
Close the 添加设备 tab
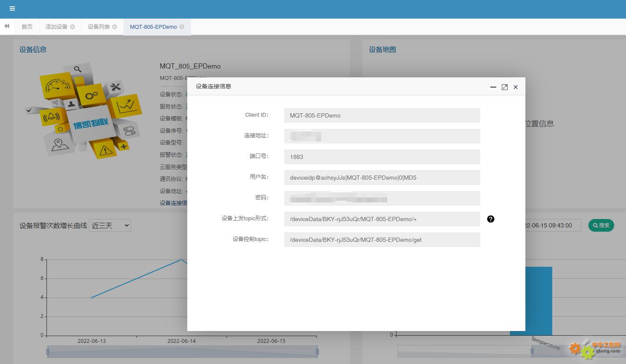pyautogui.click(x=73, y=27)
